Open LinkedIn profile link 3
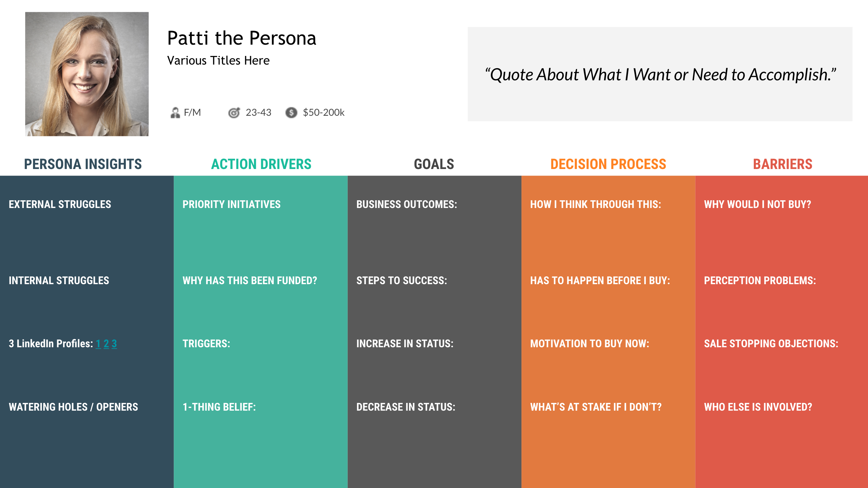The image size is (868, 488). click(x=114, y=343)
